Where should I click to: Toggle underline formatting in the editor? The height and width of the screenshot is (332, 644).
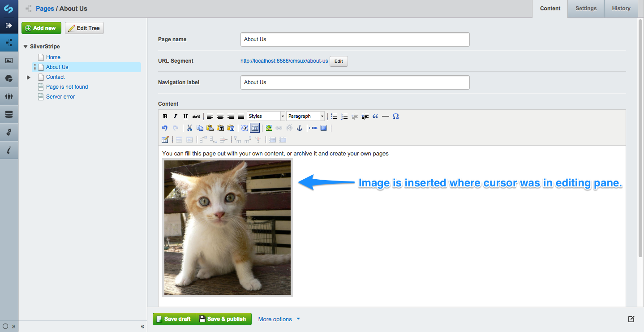point(185,116)
